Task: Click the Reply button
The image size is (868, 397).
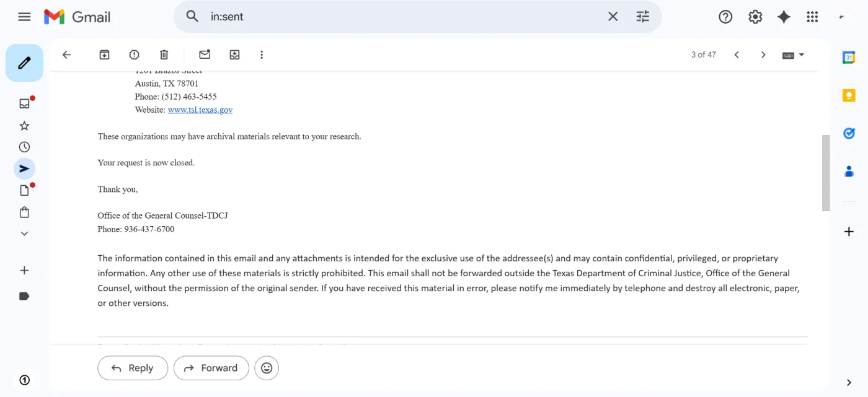Action: click(132, 368)
